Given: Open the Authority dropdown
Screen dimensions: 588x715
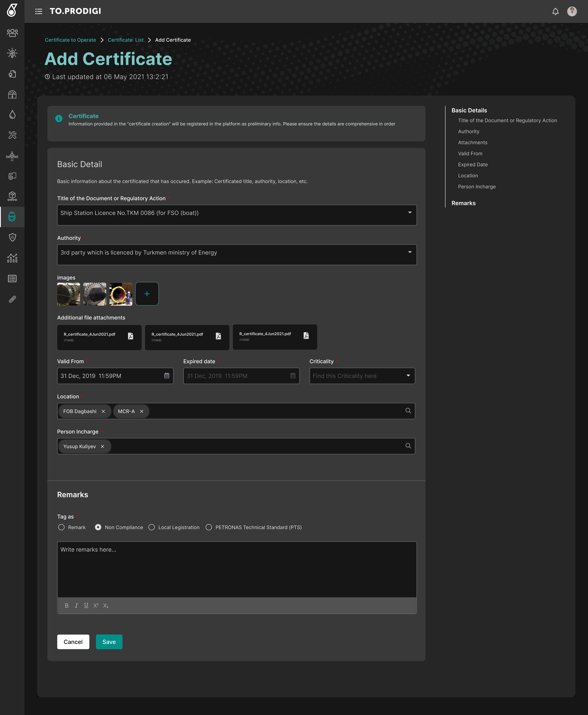Looking at the screenshot, I should (410, 252).
